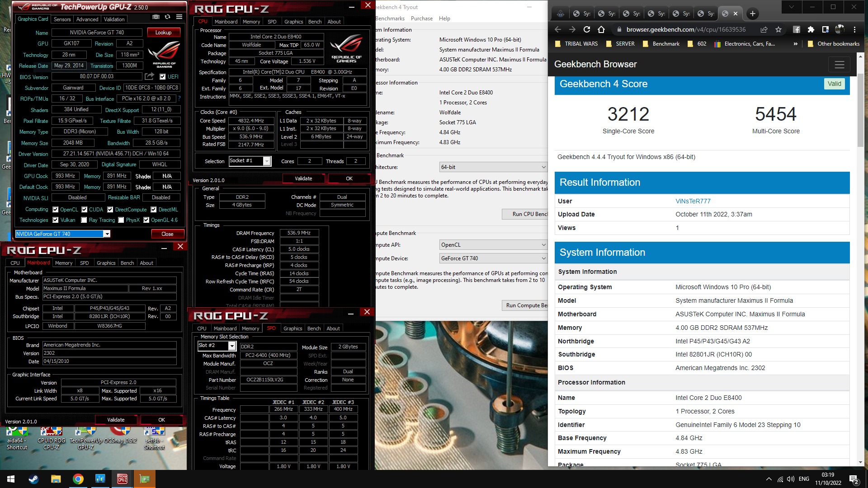Screen dimensions: 868x488
Task: Show hidden system tray icons
Action: pyautogui.click(x=769, y=479)
